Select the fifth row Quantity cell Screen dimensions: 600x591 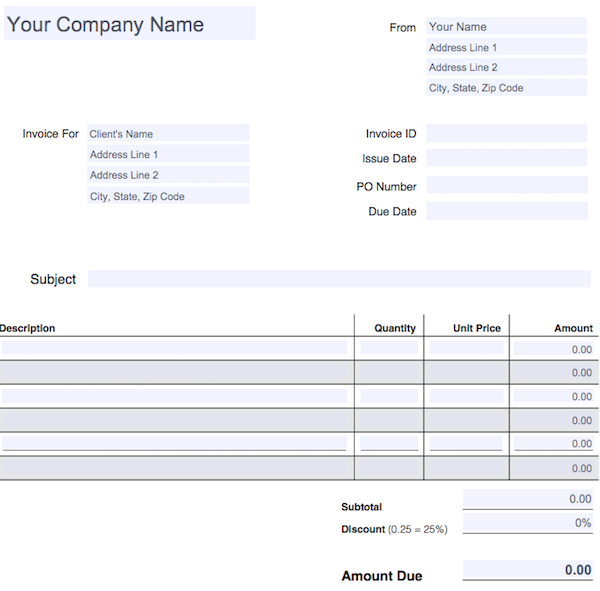[389, 443]
